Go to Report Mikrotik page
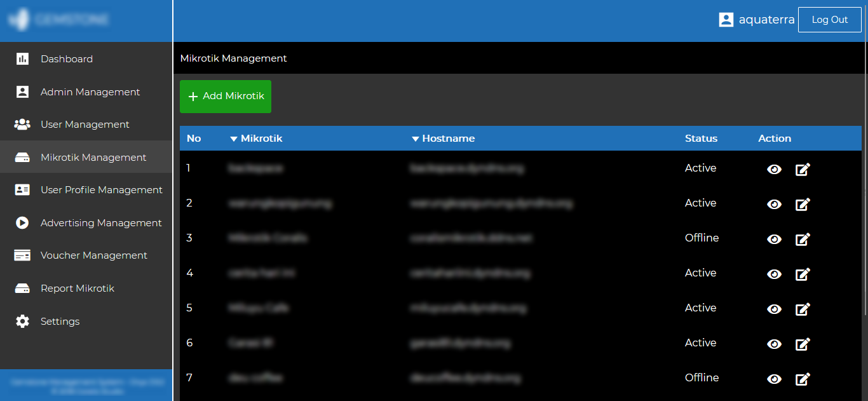Screen dimensions: 868x401 click(x=77, y=289)
